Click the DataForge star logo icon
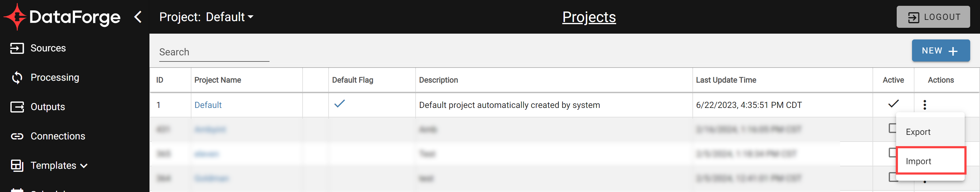The image size is (980, 192). click(x=16, y=17)
